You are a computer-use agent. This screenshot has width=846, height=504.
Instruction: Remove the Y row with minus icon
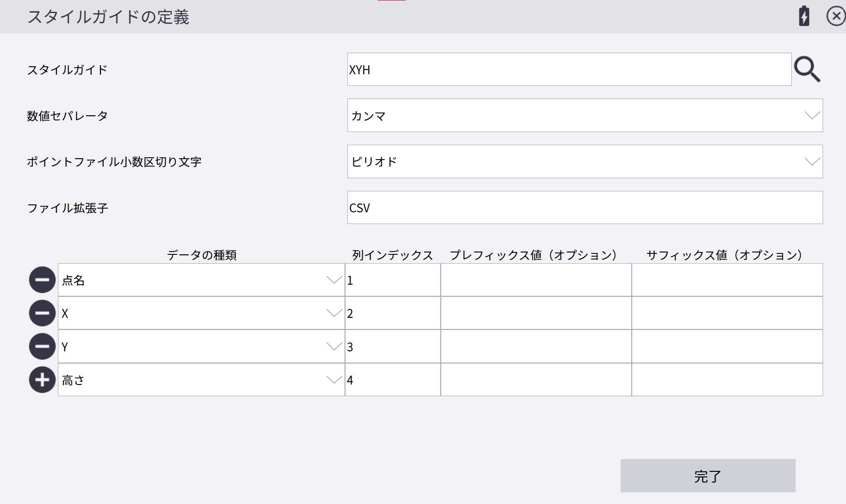[x=42, y=347]
